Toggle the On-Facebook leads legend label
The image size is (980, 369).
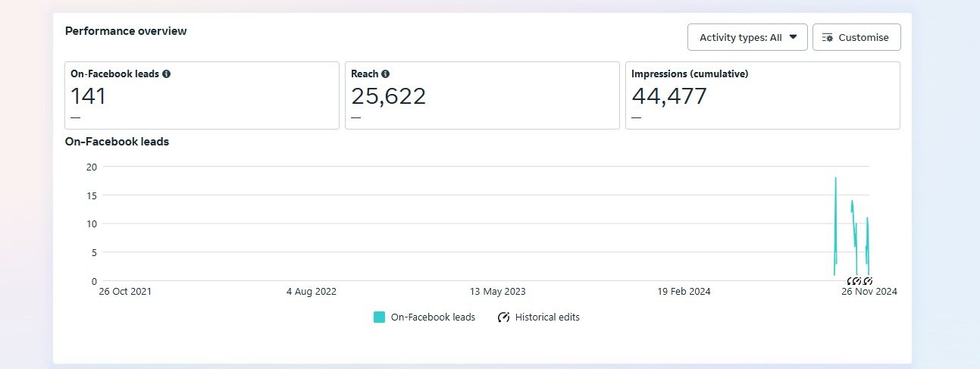click(x=433, y=317)
